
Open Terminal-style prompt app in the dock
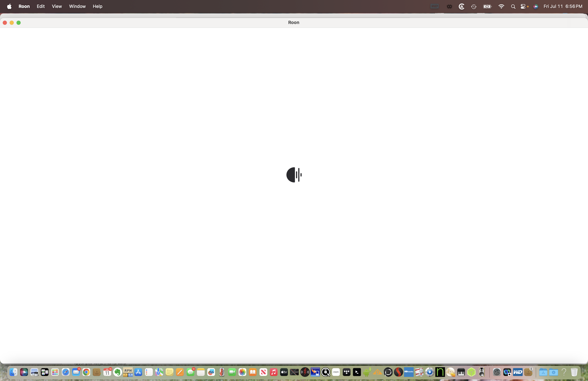[x=357, y=372]
